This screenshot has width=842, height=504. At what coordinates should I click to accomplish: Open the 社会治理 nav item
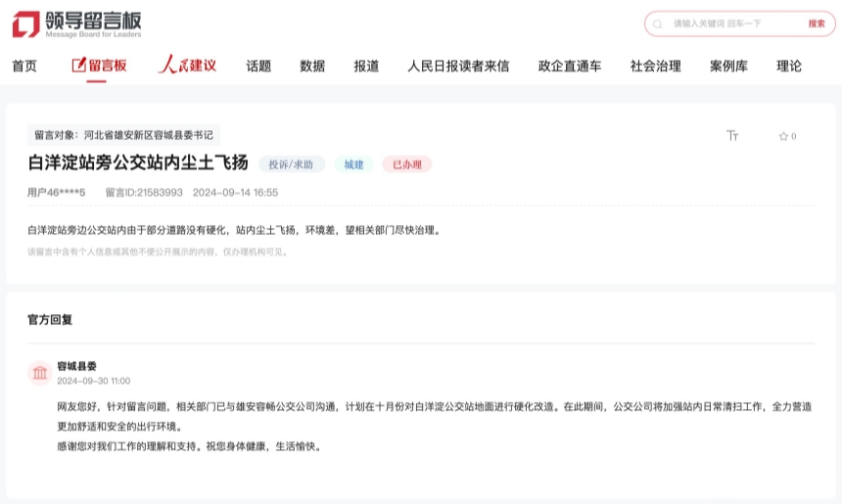[x=656, y=66]
